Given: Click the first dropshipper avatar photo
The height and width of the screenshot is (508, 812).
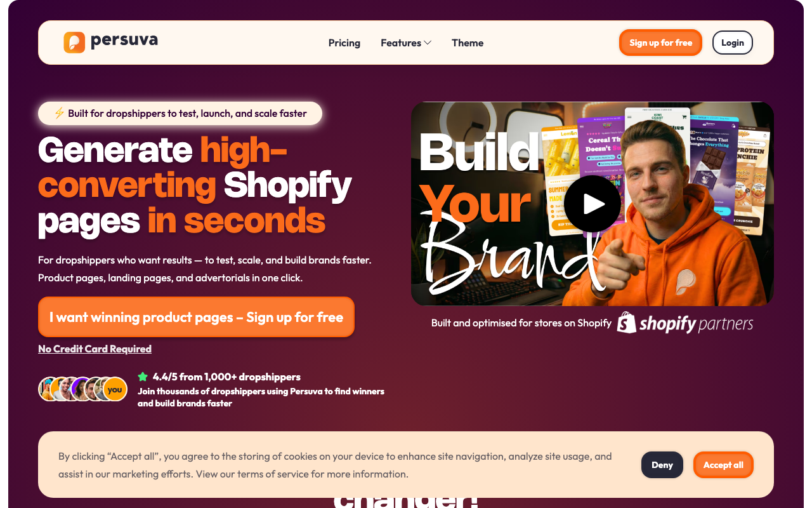Looking at the screenshot, I should [48, 389].
